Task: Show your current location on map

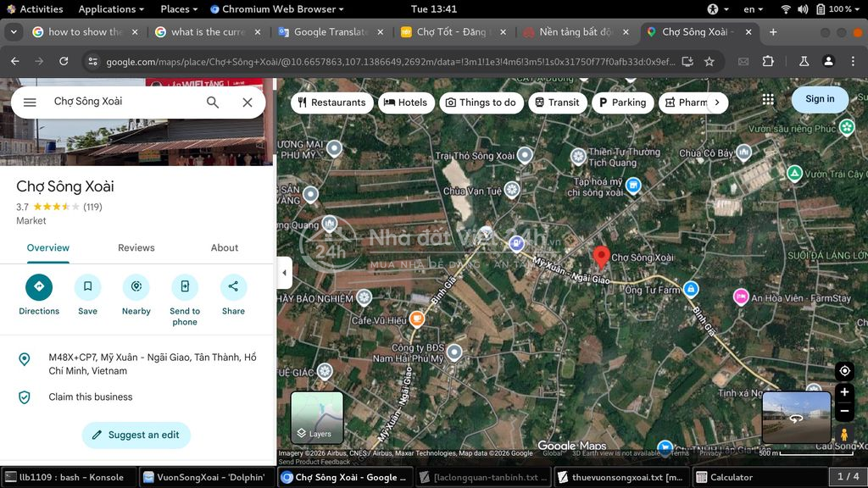Action: (844, 371)
